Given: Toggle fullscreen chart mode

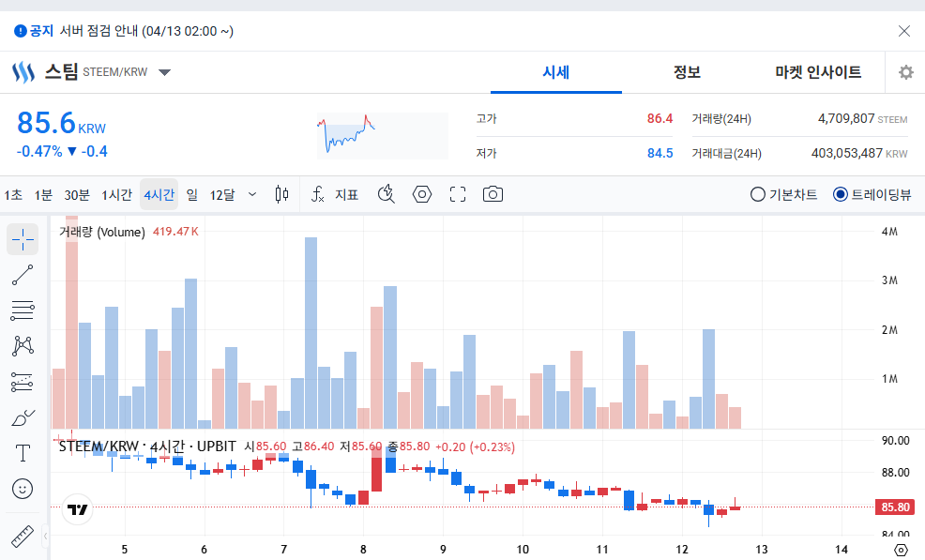Looking at the screenshot, I should 458,194.
